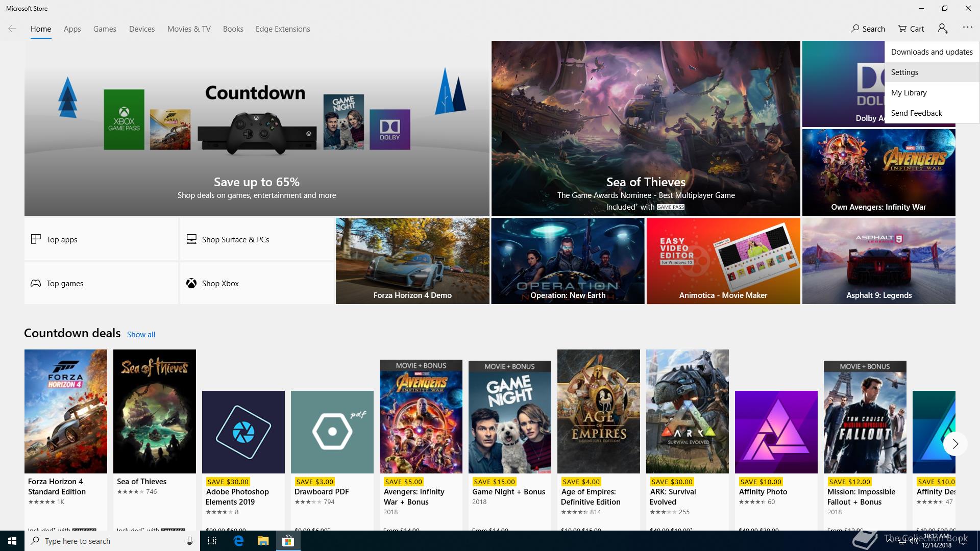Viewport: 980px width, 551px height.
Task: Switch to the Movies & TV tab
Action: pos(189,29)
